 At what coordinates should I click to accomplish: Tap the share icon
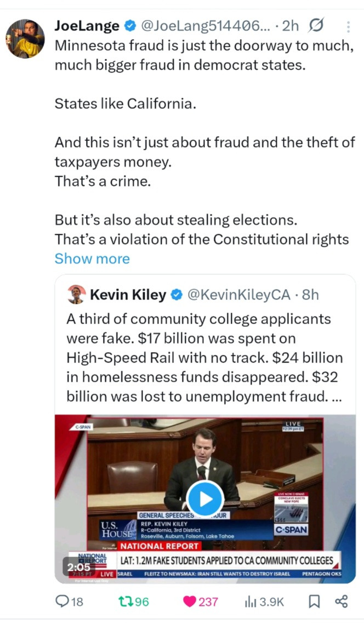pyautogui.click(x=341, y=602)
